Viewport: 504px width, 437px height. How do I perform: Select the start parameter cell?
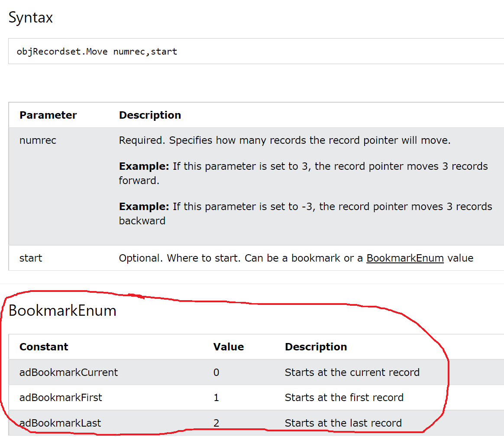(31, 258)
